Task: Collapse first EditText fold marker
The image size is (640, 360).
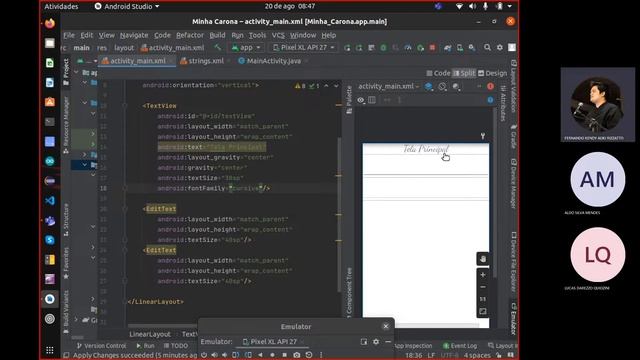Action: click(125, 209)
